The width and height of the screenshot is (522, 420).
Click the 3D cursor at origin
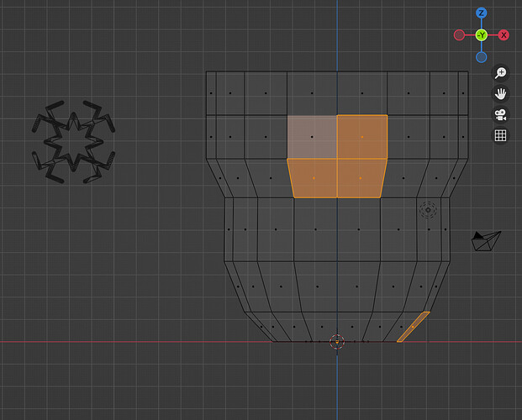337,342
